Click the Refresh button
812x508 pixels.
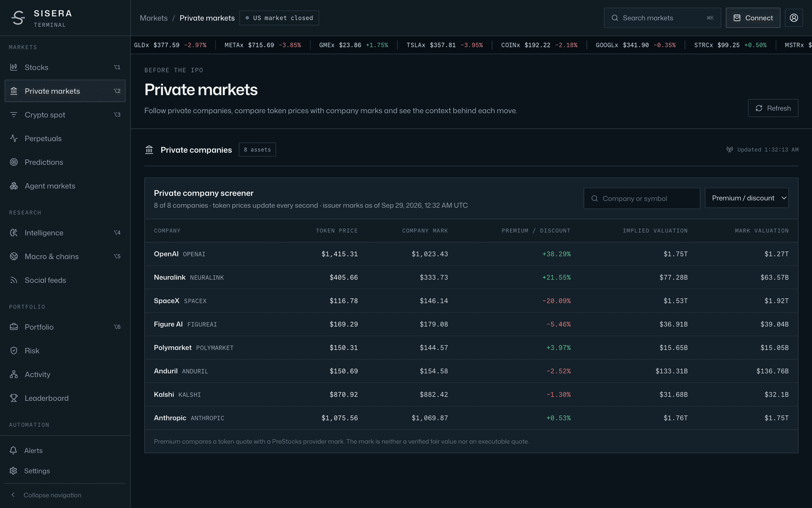point(773,108)
